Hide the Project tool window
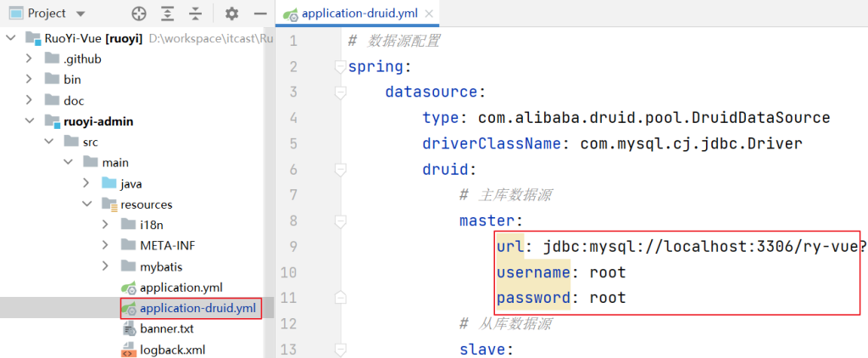868x358 pixels. [x=256, y=14]
